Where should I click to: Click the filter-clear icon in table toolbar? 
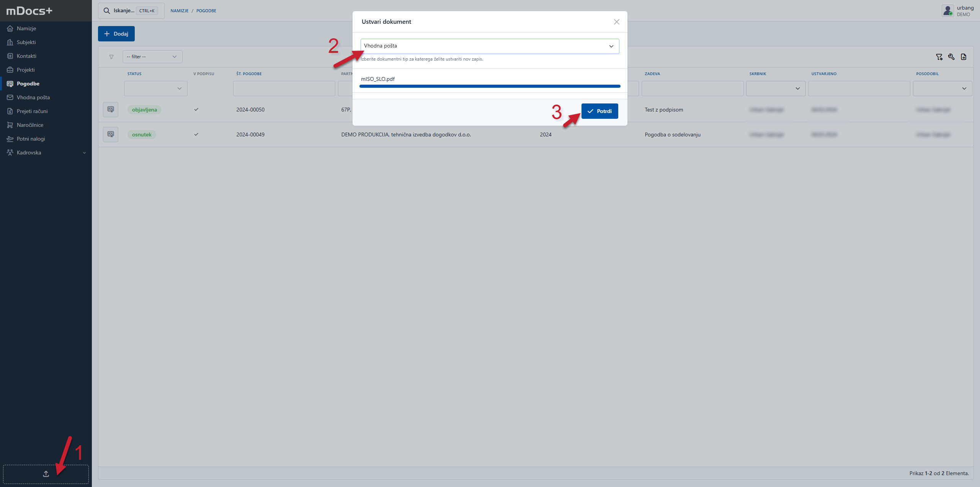pyautogui.click(x=939, y=57)
